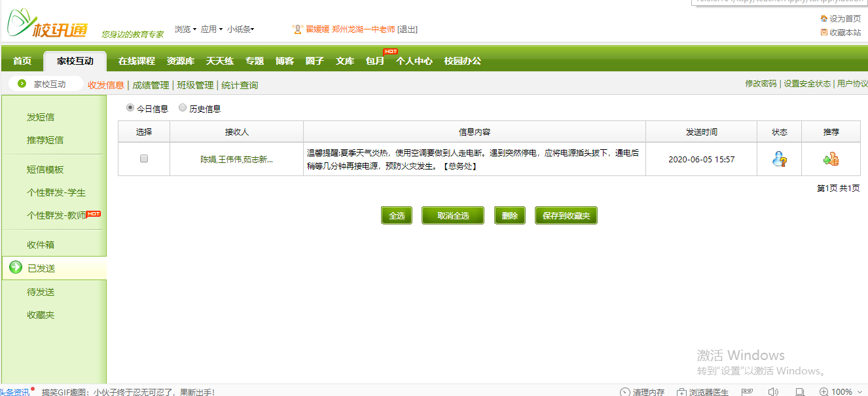Viewport: 868px width, 396px height.
Task: Switch to the 在线课程 nav tab
Action: point(136,61)
